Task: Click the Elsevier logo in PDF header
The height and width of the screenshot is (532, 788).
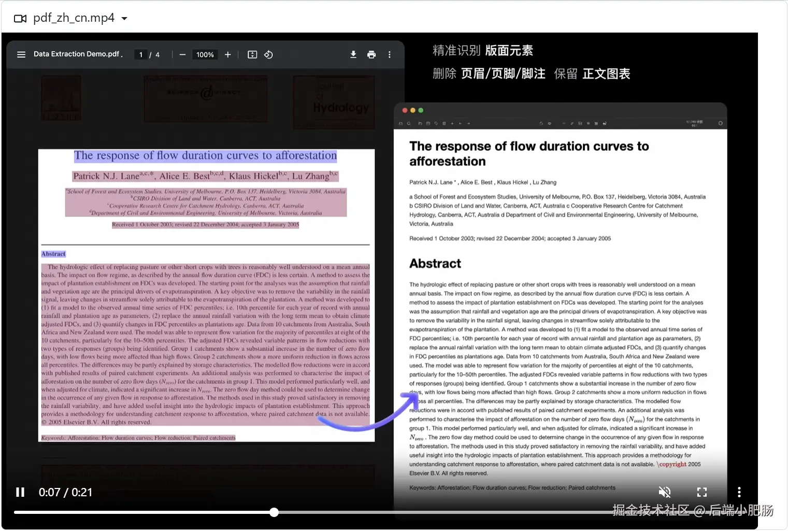Action: 61,98
